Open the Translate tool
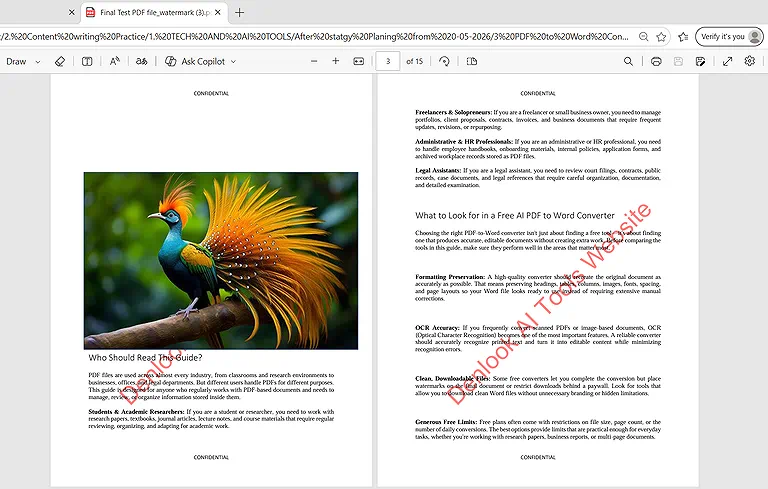This screenshot has width=768, height=489. tap(142, 61)
